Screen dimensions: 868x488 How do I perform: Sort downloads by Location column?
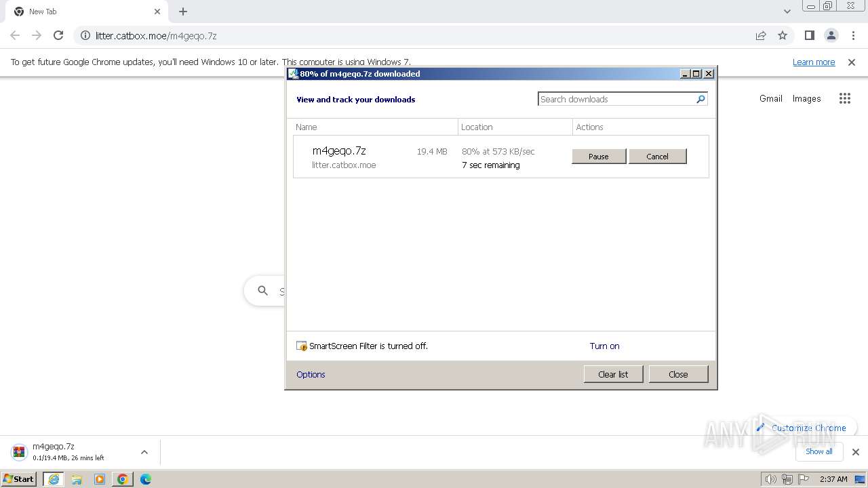pos(515,127)
